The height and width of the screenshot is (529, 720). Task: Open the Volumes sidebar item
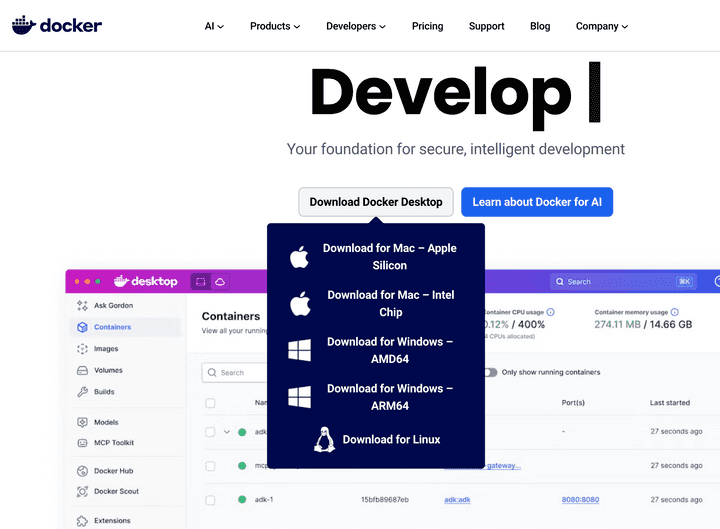tap(107, 370)
